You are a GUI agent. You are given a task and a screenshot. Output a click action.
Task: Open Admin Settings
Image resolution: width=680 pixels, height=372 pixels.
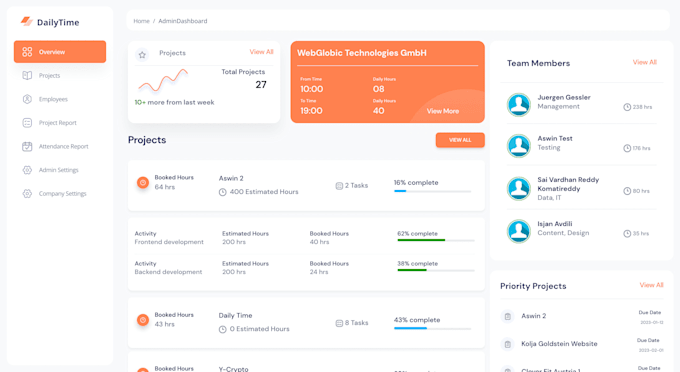click(59, 170)
